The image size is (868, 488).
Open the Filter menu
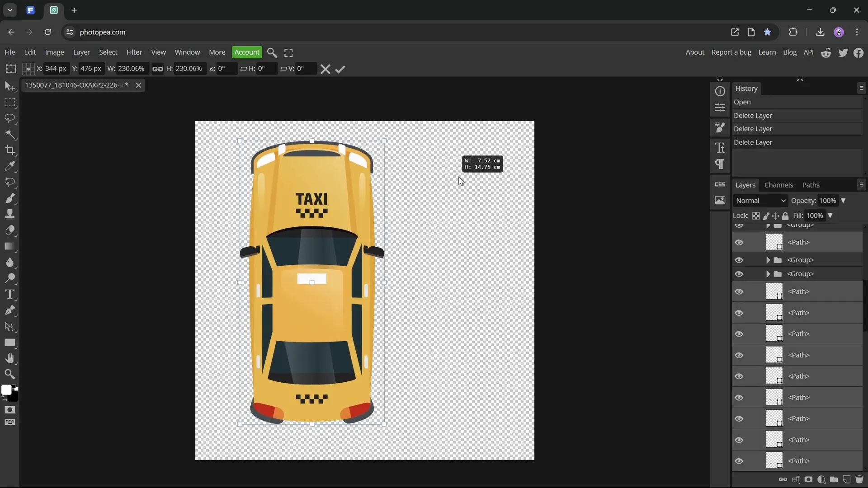(x=134, y=52)
